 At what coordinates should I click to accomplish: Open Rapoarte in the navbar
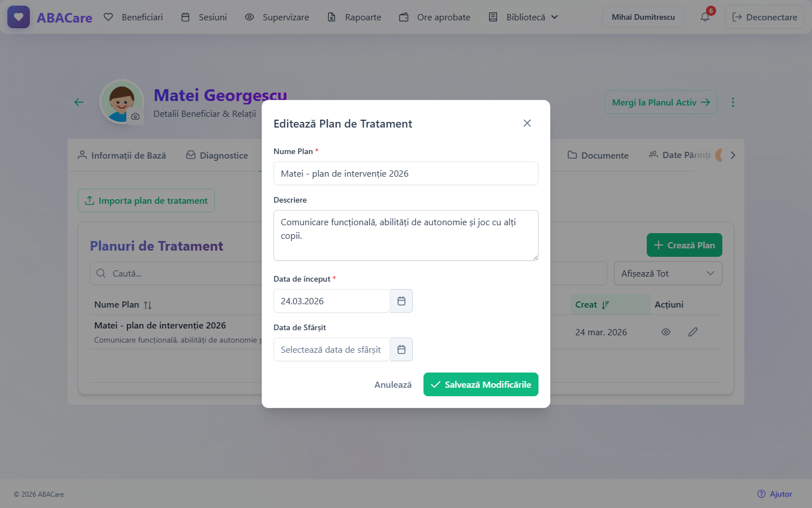pyautogui.click(x=354, y=17)
